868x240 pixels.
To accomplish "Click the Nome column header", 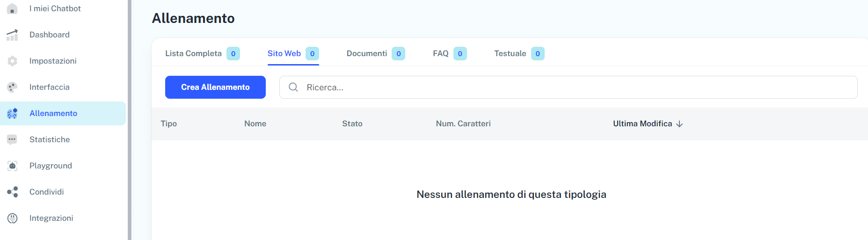I will pos(255,124).
